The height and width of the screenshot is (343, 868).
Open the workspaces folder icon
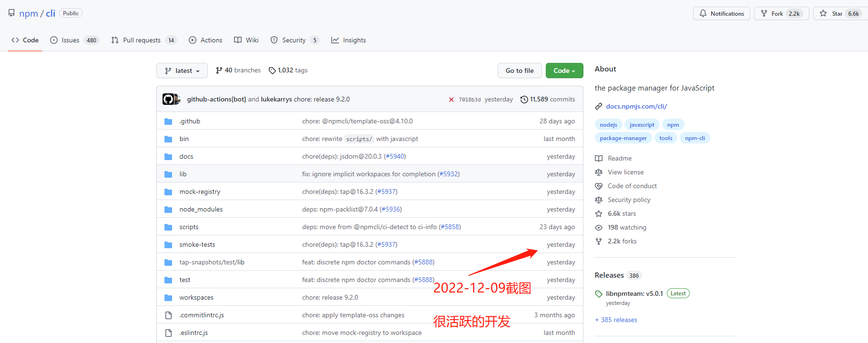168,298
